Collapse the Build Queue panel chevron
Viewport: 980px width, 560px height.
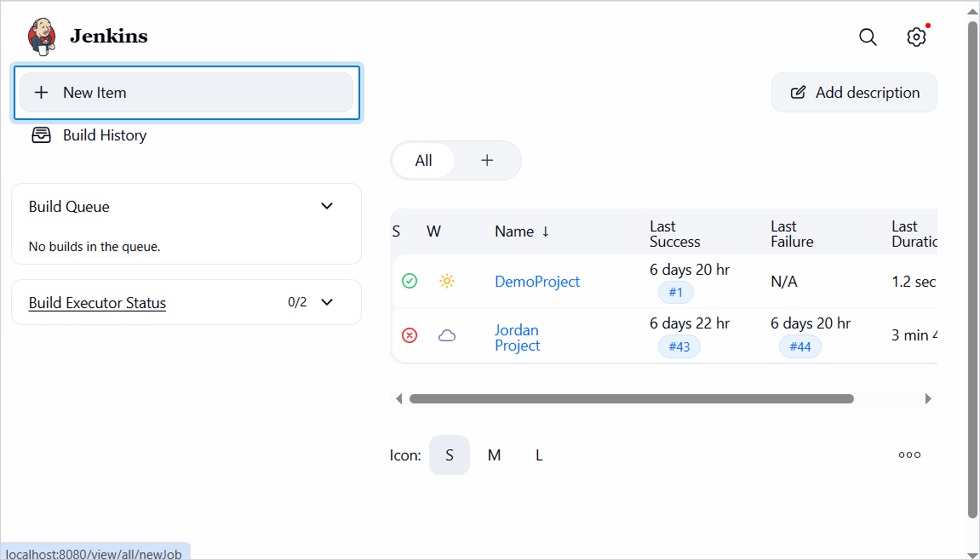pos(327,206)
